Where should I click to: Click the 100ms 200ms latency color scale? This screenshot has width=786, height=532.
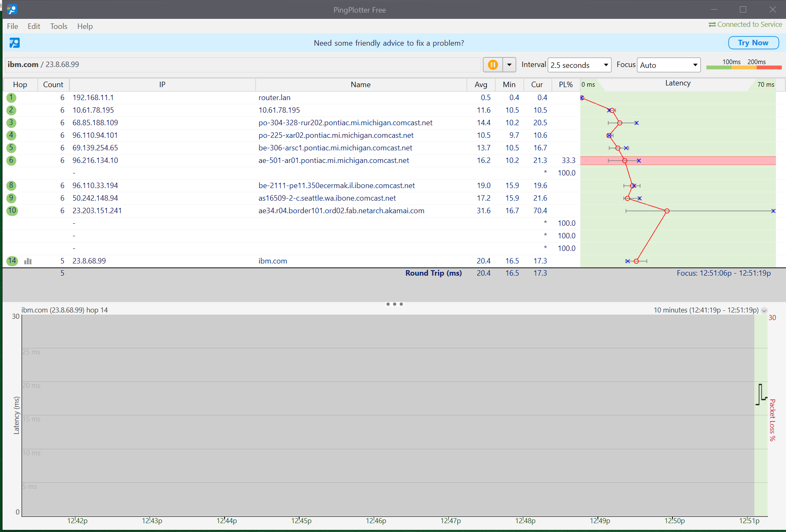pos(744,64)
